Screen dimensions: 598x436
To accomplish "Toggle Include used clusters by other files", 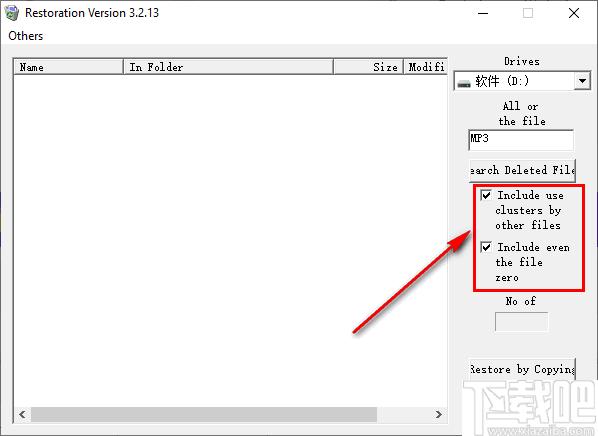I will coord(486,195).
